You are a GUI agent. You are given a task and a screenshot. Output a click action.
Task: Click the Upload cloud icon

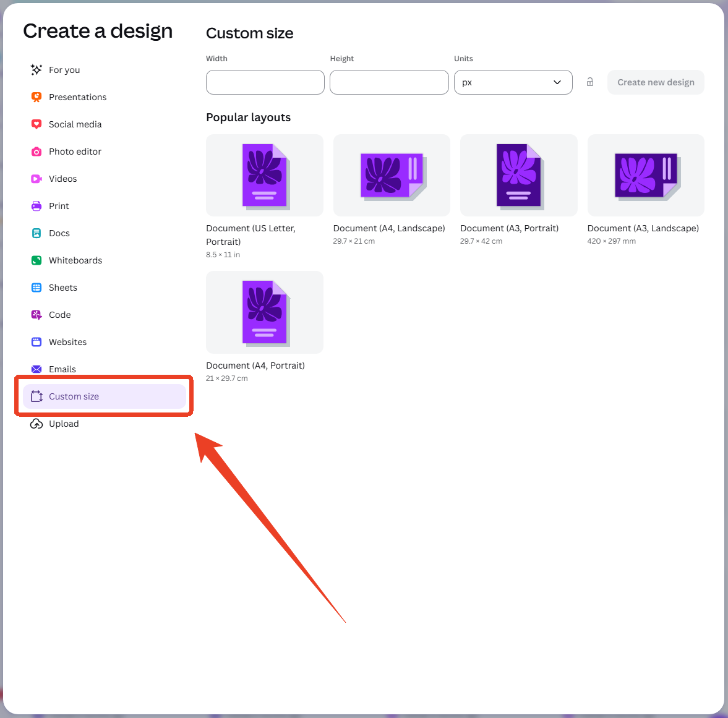tap(36, 424)
